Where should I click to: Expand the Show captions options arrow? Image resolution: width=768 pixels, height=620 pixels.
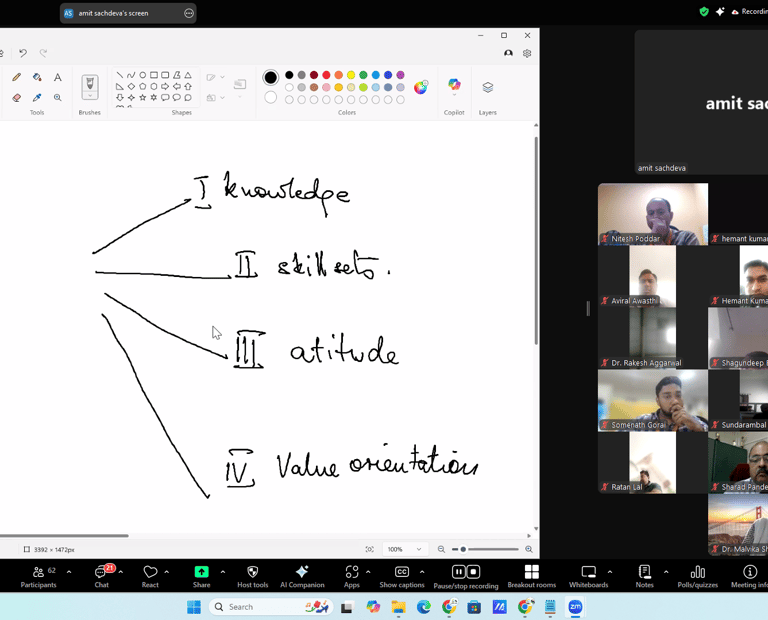(422, 572)
